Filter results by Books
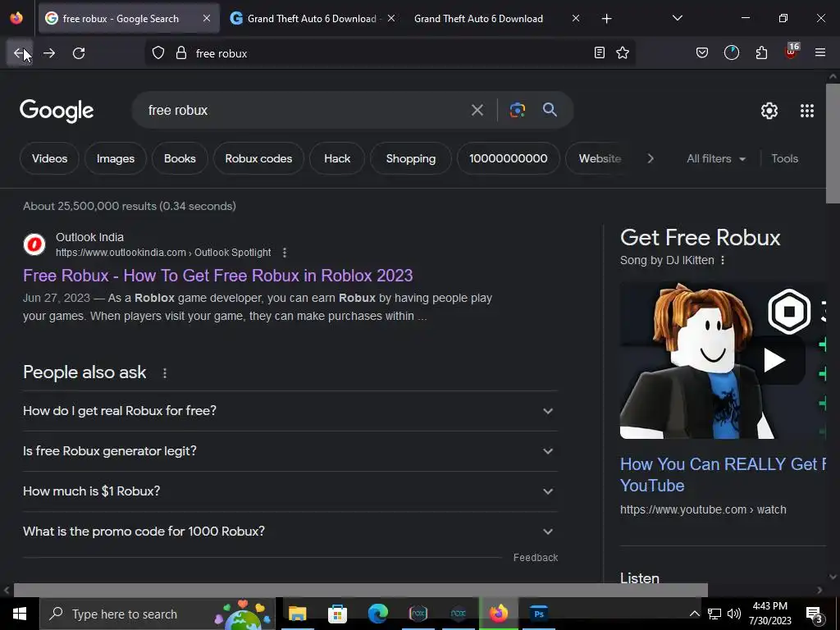Image resolution: width=840 pixels, height=630 pixels. click(x=180, y=158)
